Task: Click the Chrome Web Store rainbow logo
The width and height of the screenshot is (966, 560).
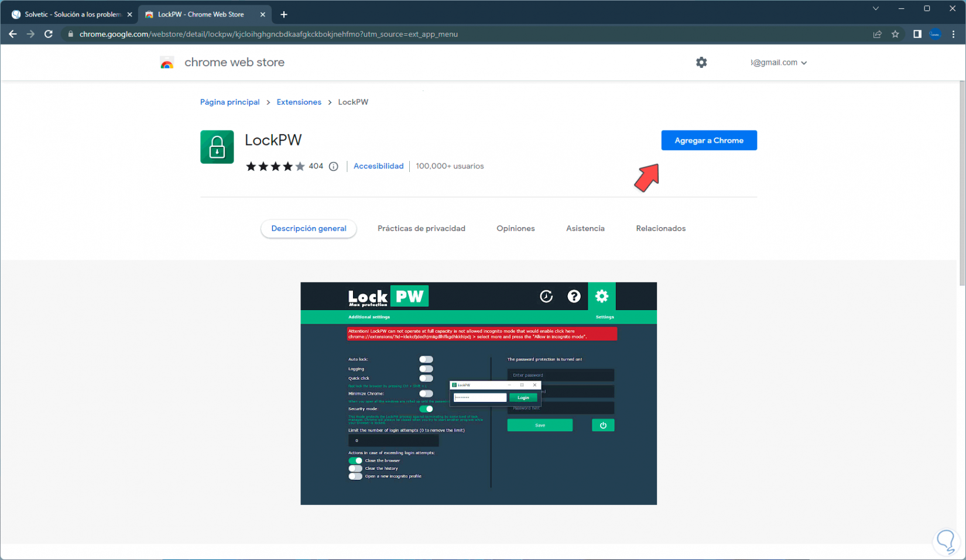Action: coord(167,63)
